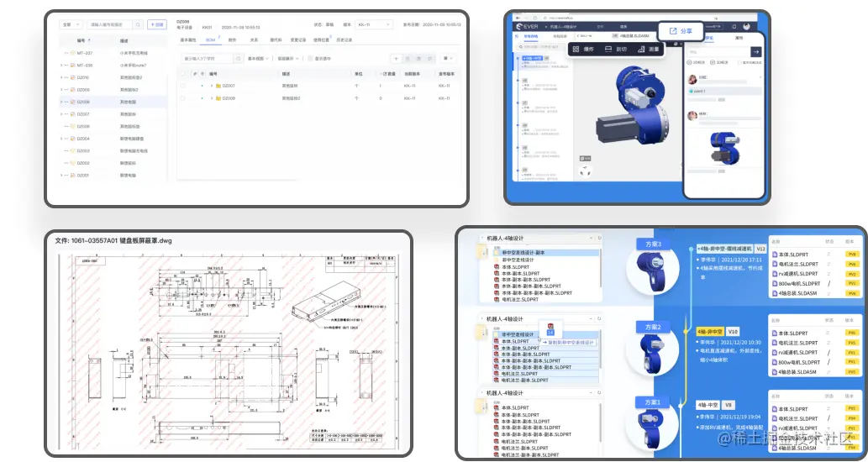Screen dimensions: 868x462
Task: Click the BOM table search magnifier icon
Action: tap(238, 58)
